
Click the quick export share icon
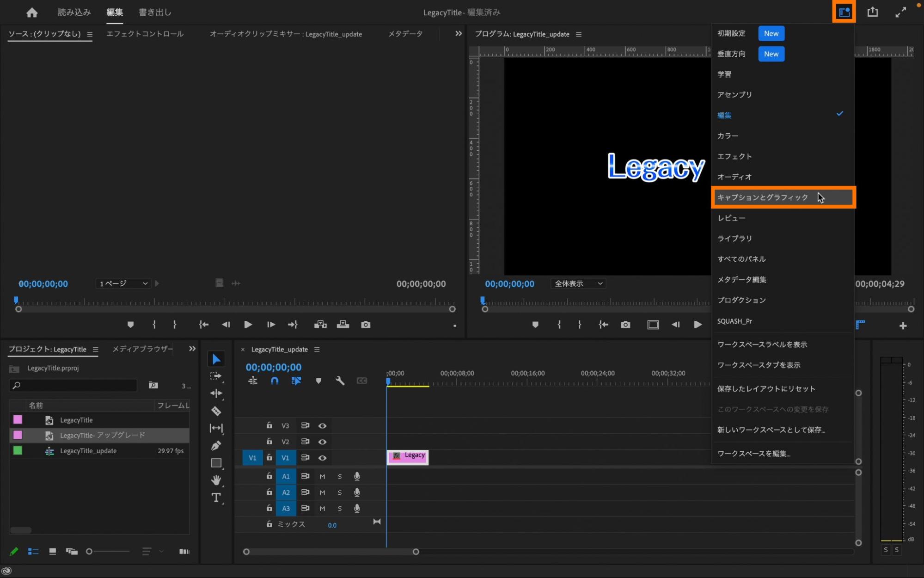point(872,12)
